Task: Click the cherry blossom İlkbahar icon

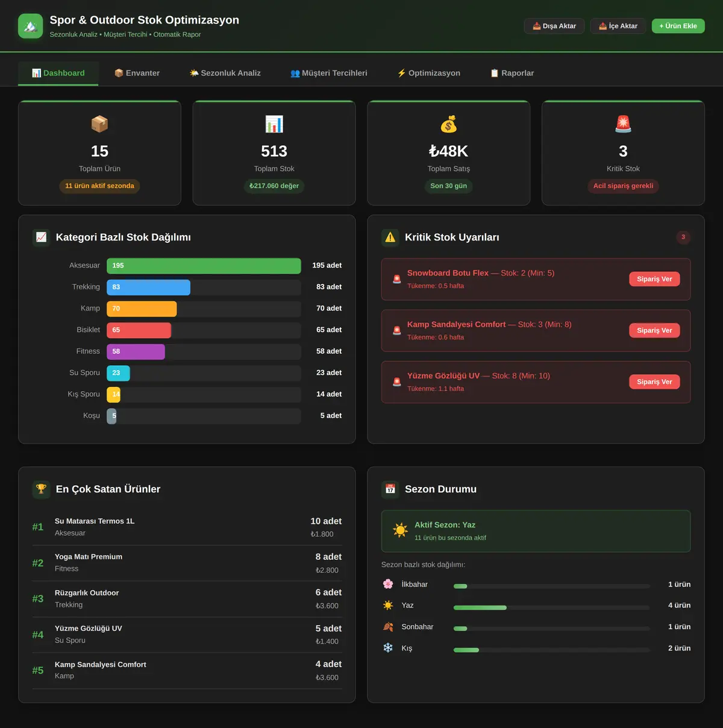Action: click(388, 584)
